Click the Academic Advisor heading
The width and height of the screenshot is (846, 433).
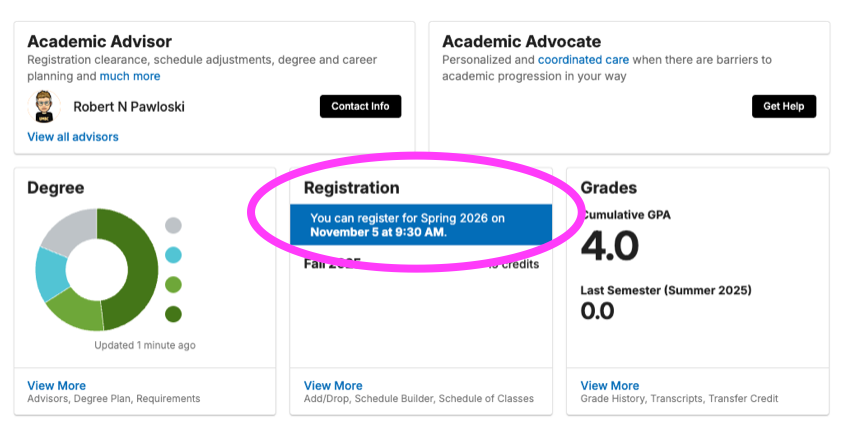[100, 42]
